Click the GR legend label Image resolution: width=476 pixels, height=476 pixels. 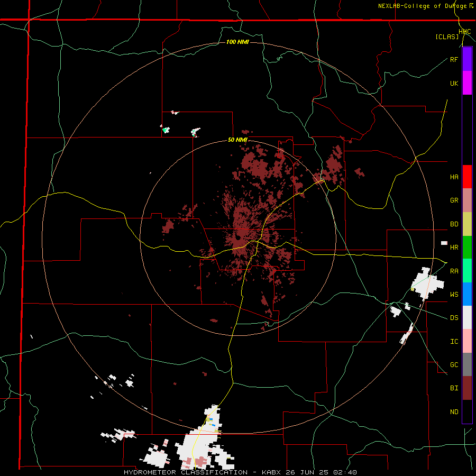(x=454, y=200)
